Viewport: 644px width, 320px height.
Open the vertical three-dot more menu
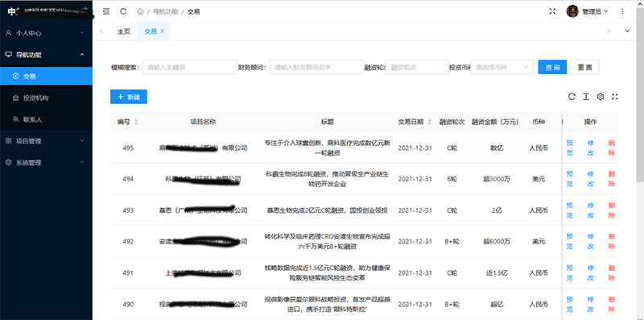622,11
